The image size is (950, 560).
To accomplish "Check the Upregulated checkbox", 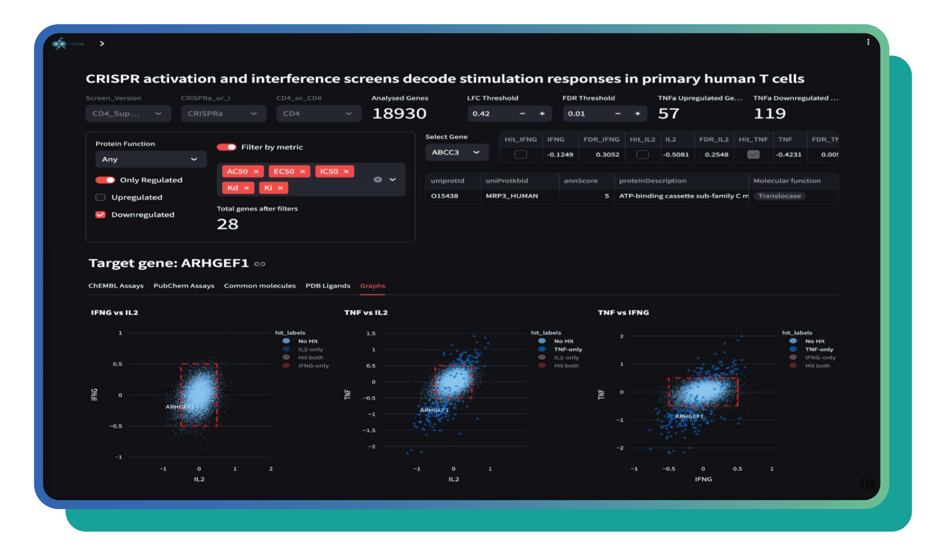I will point(100,197).
